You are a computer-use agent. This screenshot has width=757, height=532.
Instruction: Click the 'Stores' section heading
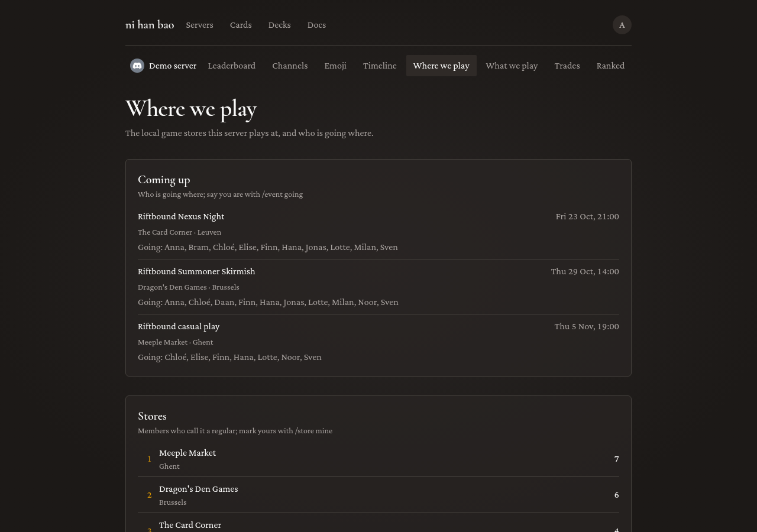tap(152, 416)
